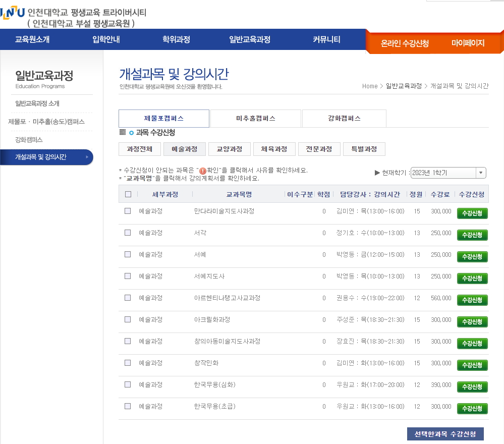Click 수강신청 button for 만다라미술지도사과정
Viewport: 504px width, 444px height.
(x=472, y=213)
